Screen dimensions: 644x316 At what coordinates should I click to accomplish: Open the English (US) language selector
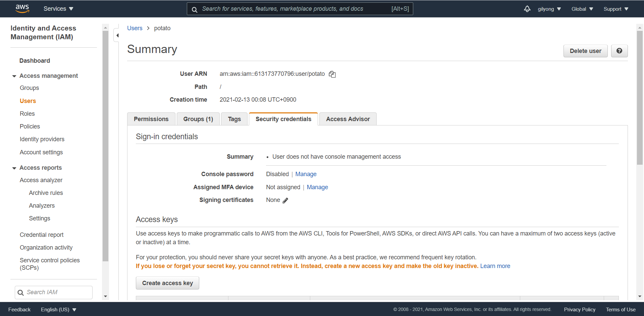point(59,310)
